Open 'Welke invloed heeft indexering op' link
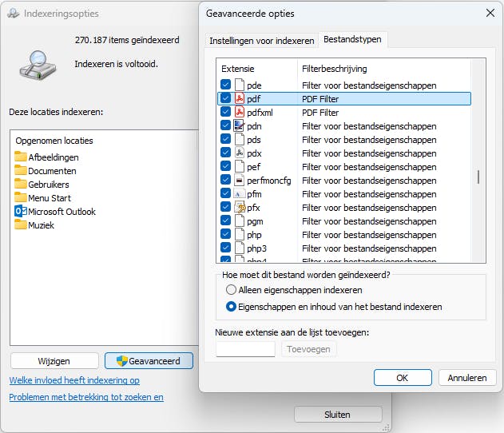 tap(74, 380)
